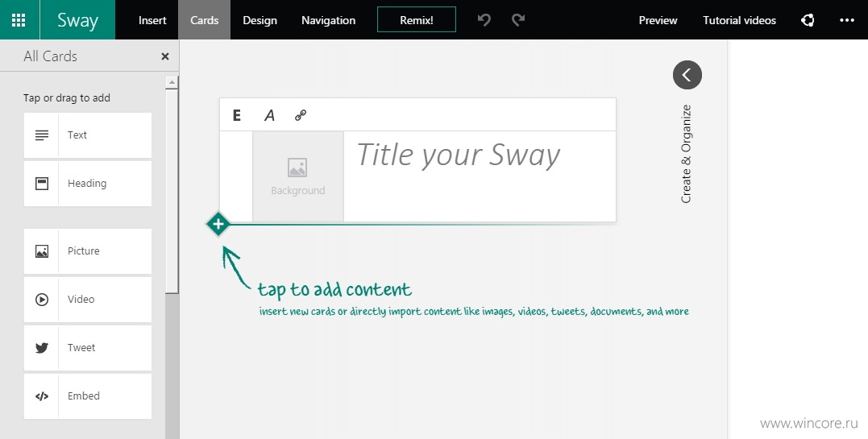868x439 pixels.
Task: Click the Picture card image icon
Action: 42,251
